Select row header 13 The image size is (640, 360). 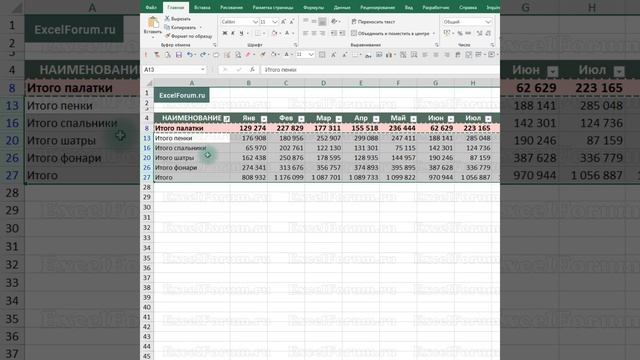click(x=147, y=138)
